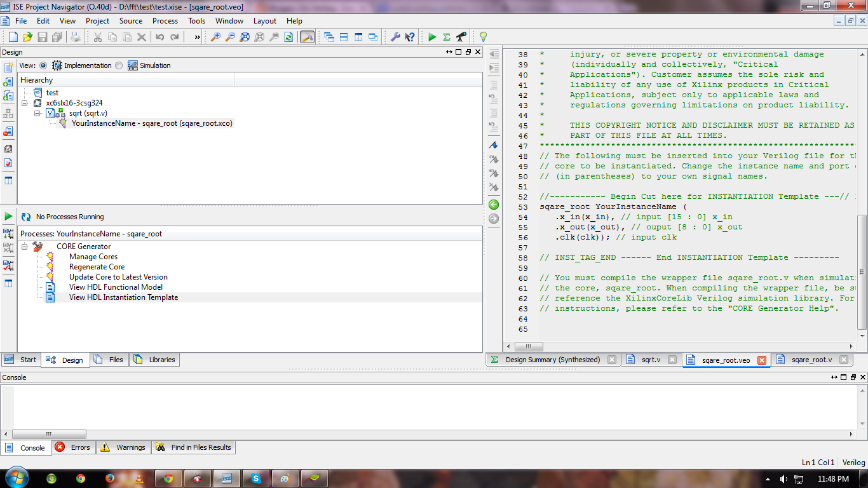The width and height of the screenshot is (868, 488).
Task: Click the Tile Horizontally windows icon
Action: [344, 37]
